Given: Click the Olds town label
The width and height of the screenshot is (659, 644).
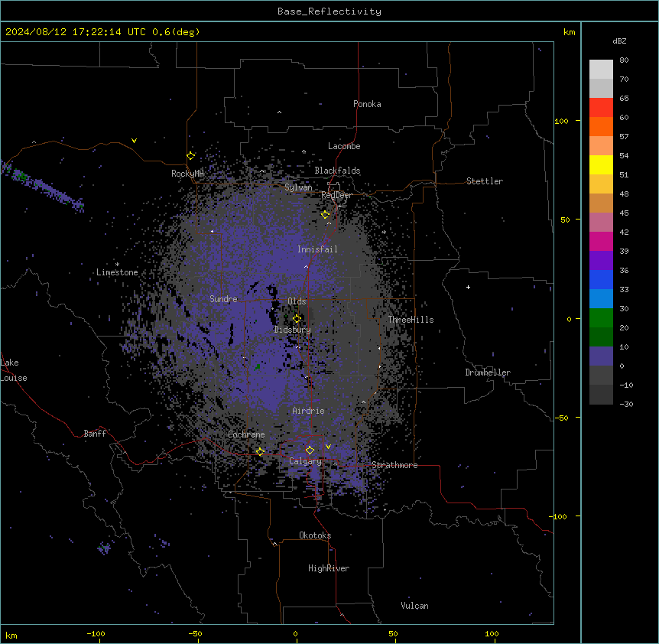Looking at the screenshot, I should click(297, 301).
